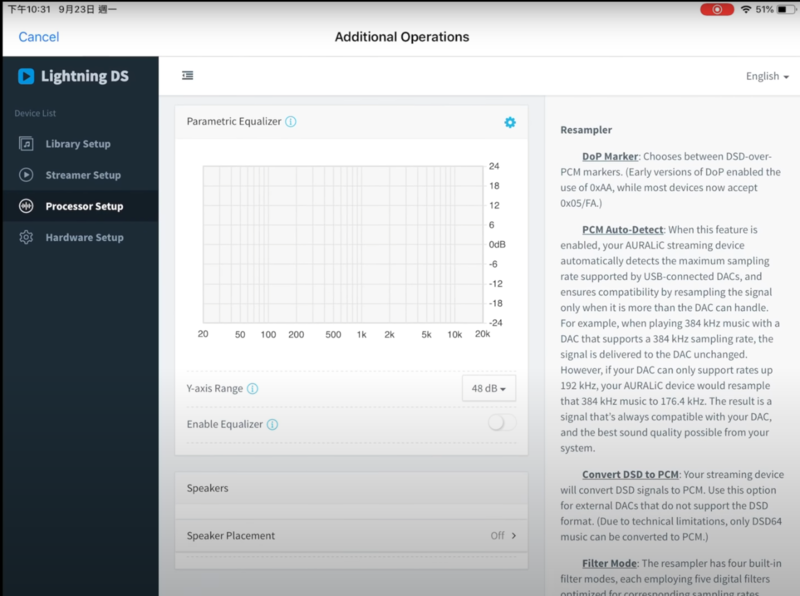
Task: Click the Library Setup music icon
Action: pyautogui.click(x=26, y=144)
